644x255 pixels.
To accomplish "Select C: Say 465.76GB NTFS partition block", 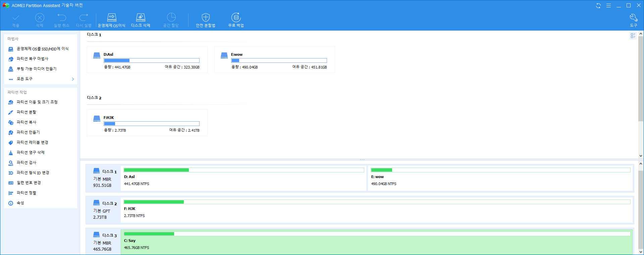I will click(x=377, y=242).
